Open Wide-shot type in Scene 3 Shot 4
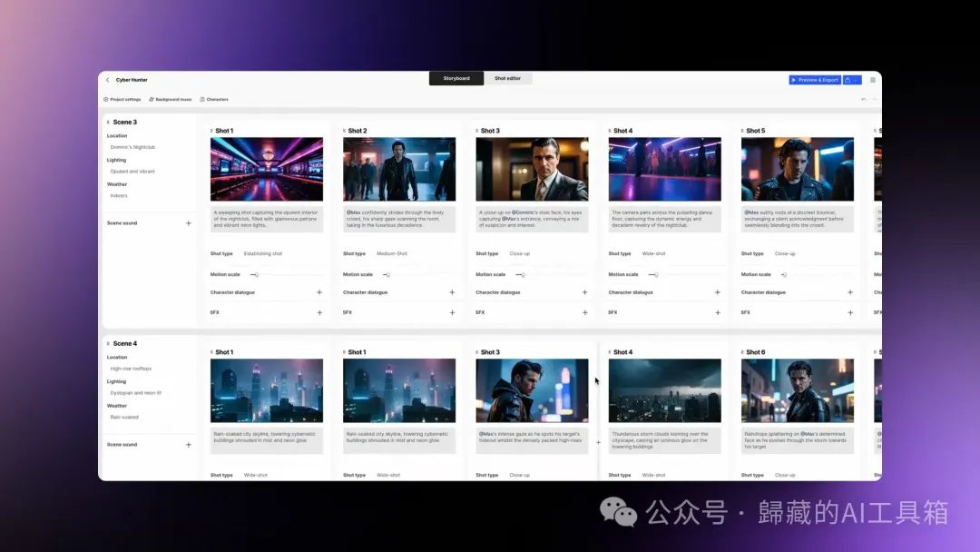This screenshot has height=552, width=980. (x=653, y=254)
